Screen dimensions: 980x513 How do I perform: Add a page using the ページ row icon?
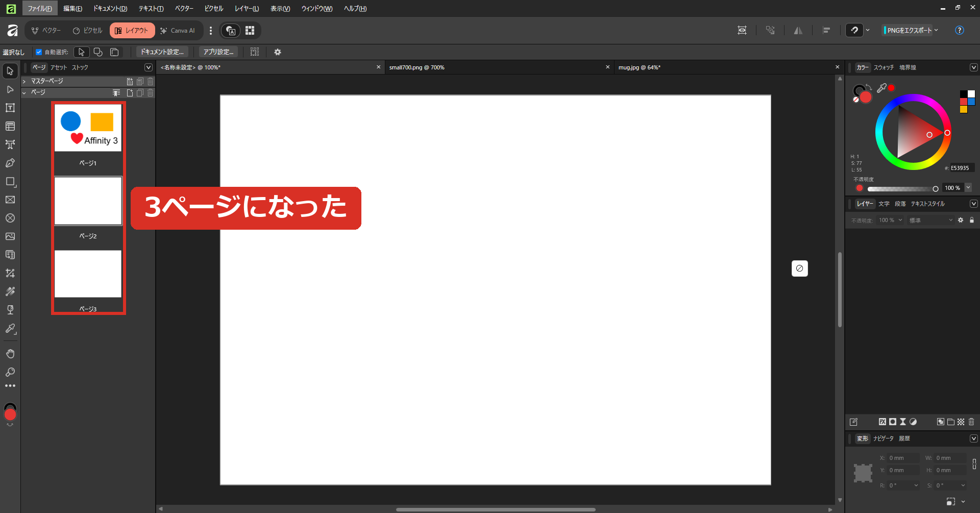(x=130, y=93)
